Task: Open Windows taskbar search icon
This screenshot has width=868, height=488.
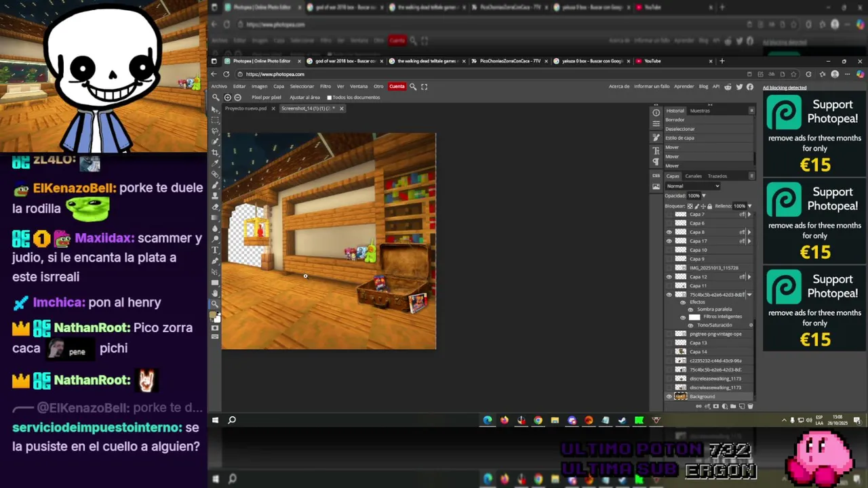Action: (x=232, y=420)
